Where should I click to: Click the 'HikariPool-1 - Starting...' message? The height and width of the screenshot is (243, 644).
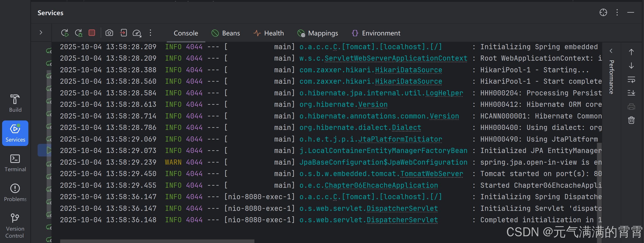click(x=534, y=70)
